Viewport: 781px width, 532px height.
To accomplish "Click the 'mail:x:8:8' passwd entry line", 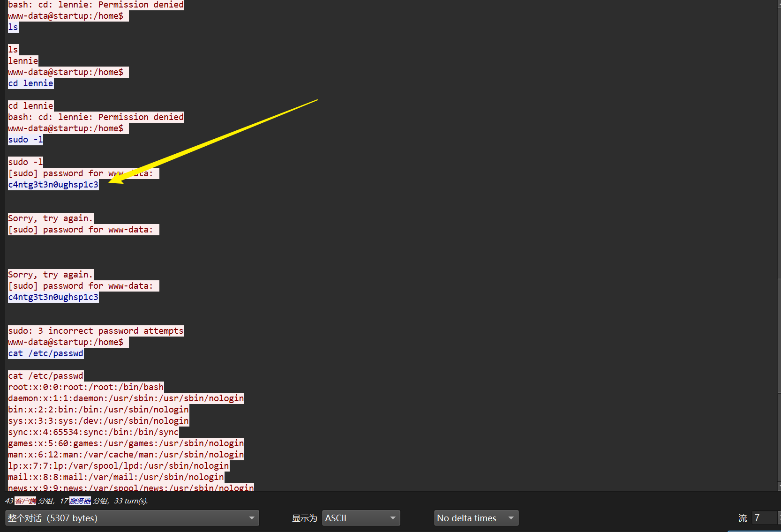I will 116,477.
